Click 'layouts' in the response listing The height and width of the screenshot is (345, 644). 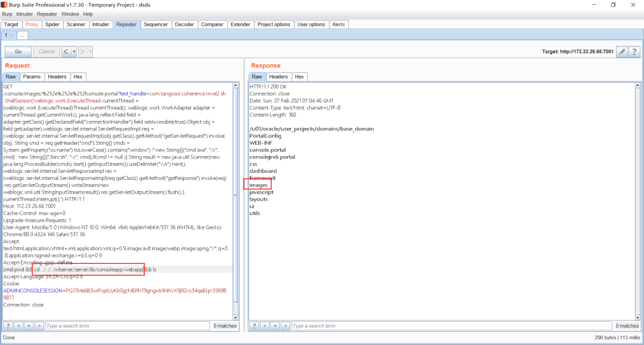tap(258, 199)
